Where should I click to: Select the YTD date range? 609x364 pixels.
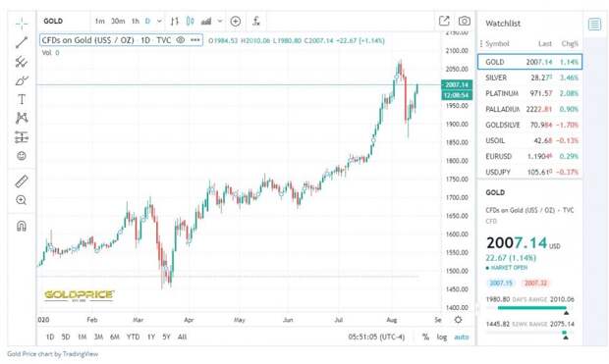134,337
